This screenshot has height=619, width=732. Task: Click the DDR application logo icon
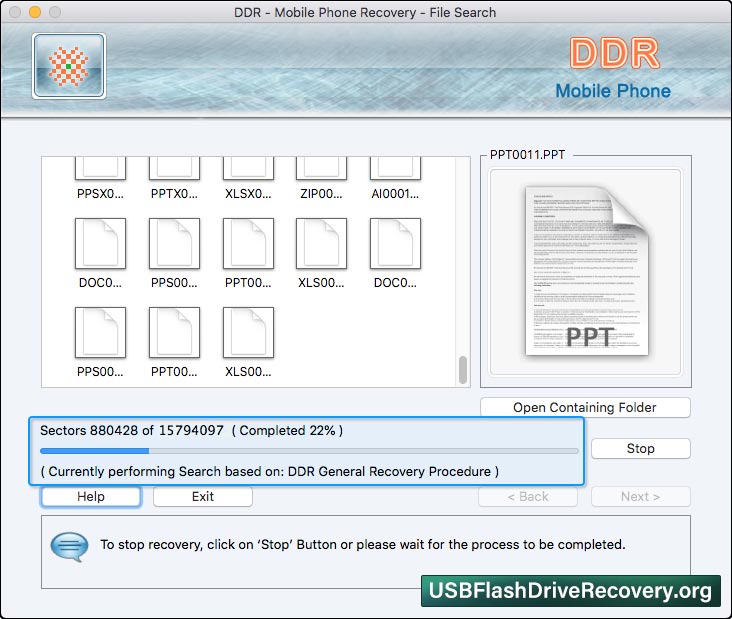tap(69, 66)
